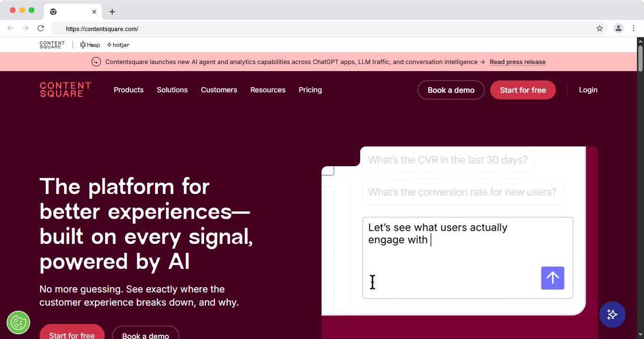Viewport: 644px width, 339px height.
Task: Reload the page with the refresh icon
Action: [x=41, y=28]
